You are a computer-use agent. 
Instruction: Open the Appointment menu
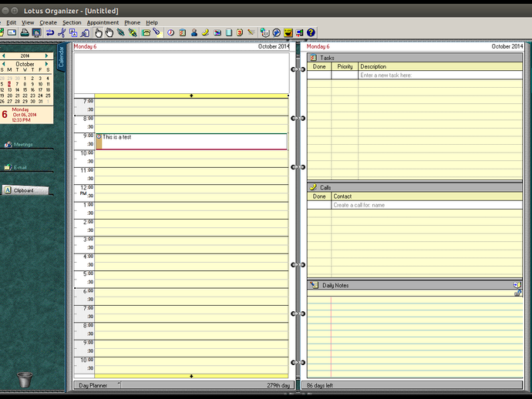pyautogui.click(x=103, y=22)
